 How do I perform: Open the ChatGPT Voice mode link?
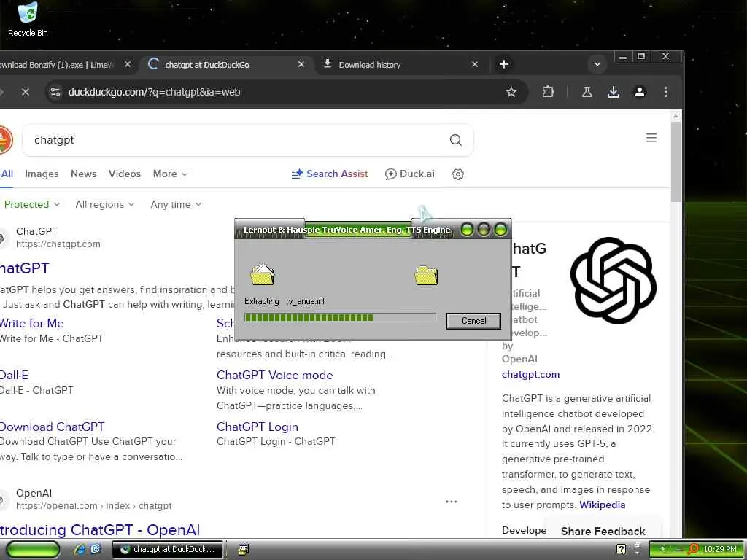click(x=274, y=376)
